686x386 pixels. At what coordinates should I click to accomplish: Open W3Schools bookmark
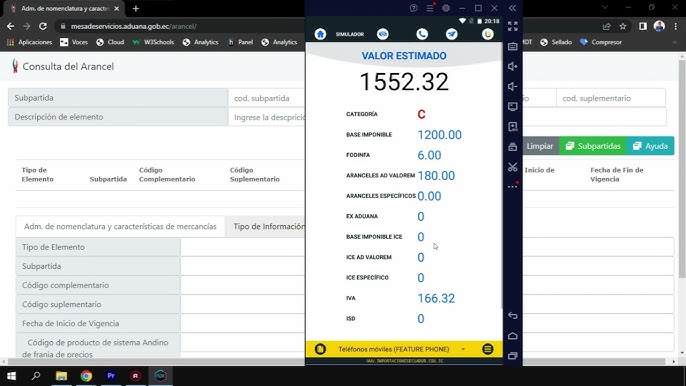pos(153,42)
